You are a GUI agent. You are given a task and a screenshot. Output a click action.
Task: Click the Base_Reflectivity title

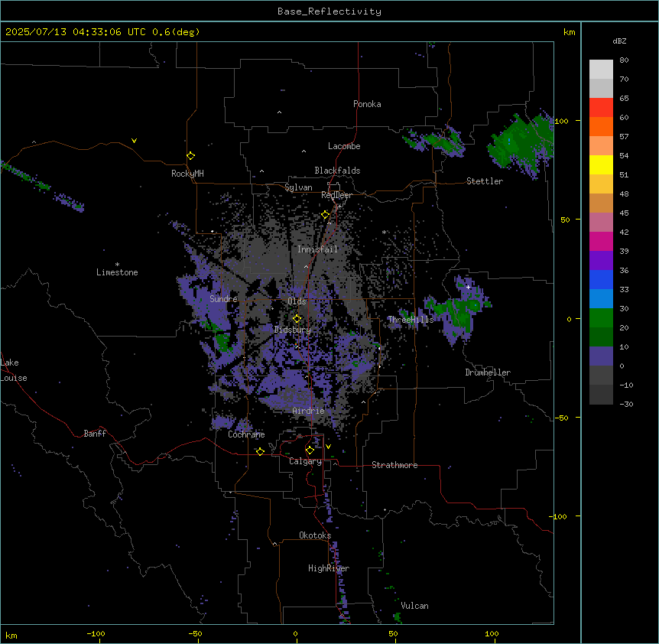tap(329, 11)
